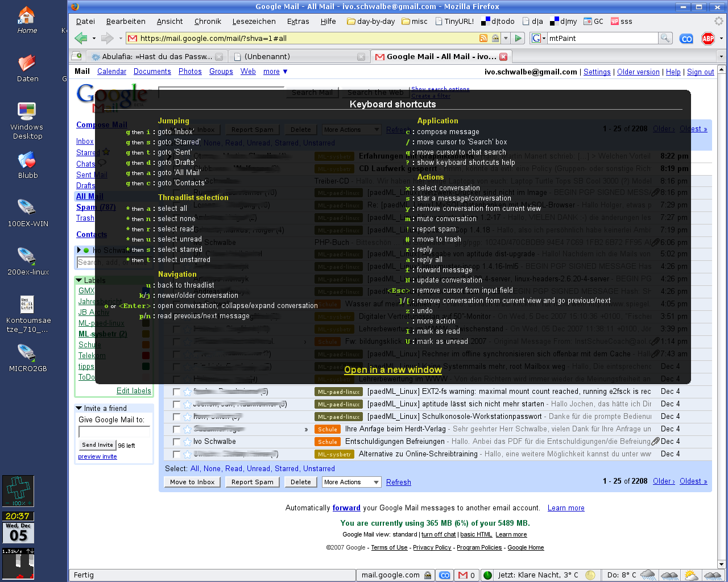Open the Bearbeiten menu
Image resolution: width=728 pixels, height=582 pixels.
(x=126, y=22)
